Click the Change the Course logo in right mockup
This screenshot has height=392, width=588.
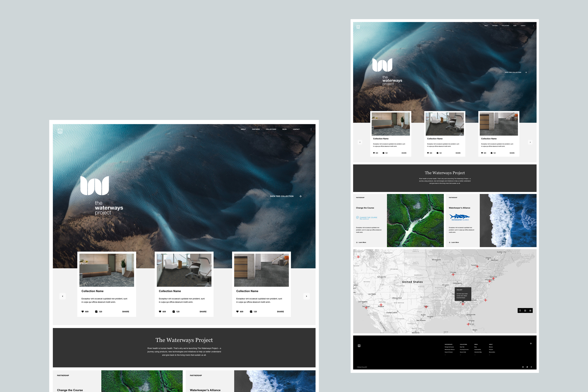click(x=367, y=217)
